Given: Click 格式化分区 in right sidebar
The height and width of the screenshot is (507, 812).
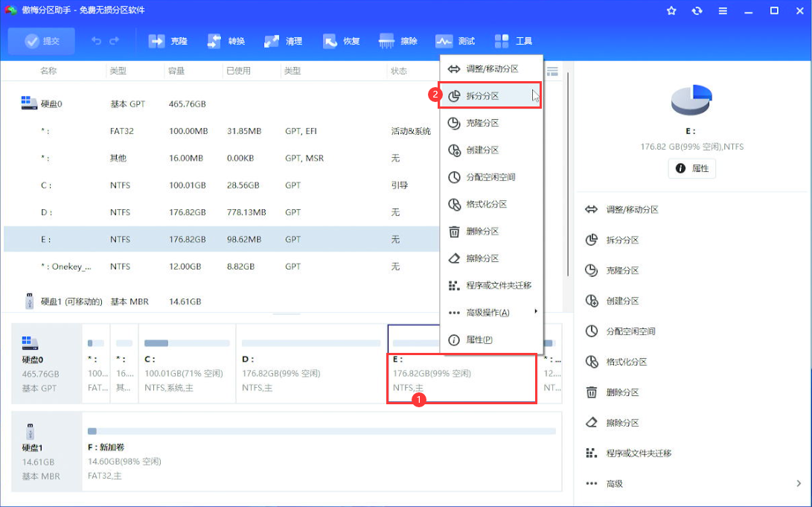Looking at the screenshot, I should [x=616, y=362].
